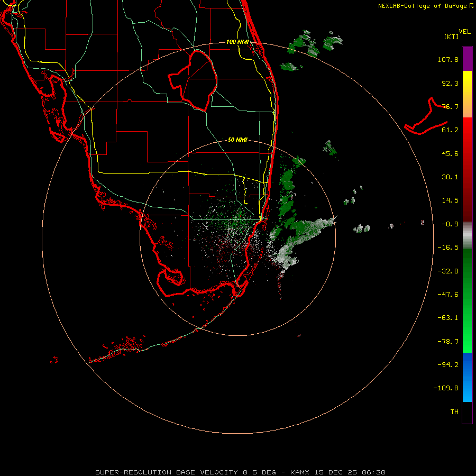Select the 76.7 value on velocity scale
Image resolution: width=476 pixels, height=476 pixels.
(450, 106)
